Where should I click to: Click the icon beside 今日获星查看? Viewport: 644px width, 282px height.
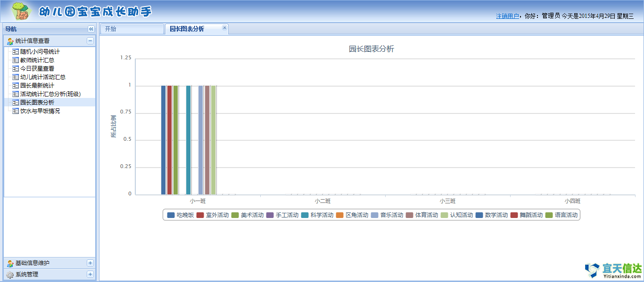tap(16, 69)
